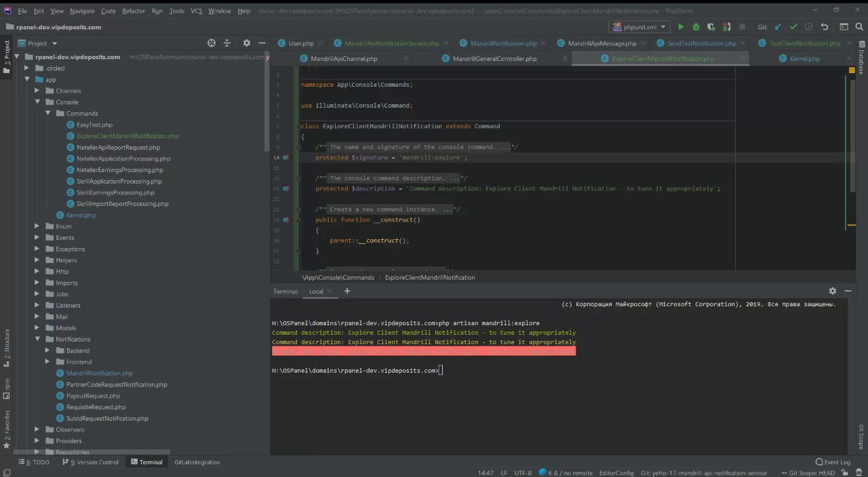Click the Git branch name in status bar
This screenshot has width=868, height=477.
coord(703,473)
